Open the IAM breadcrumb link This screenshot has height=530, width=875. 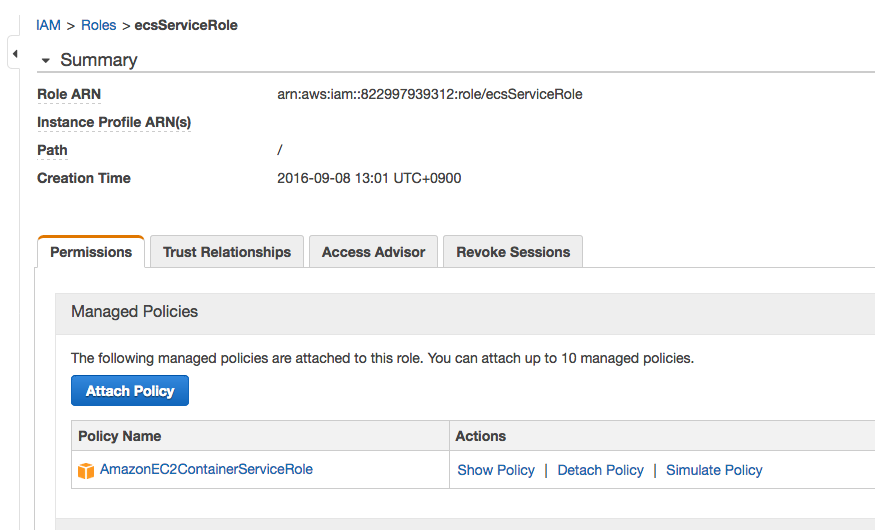tap(49, 25)
